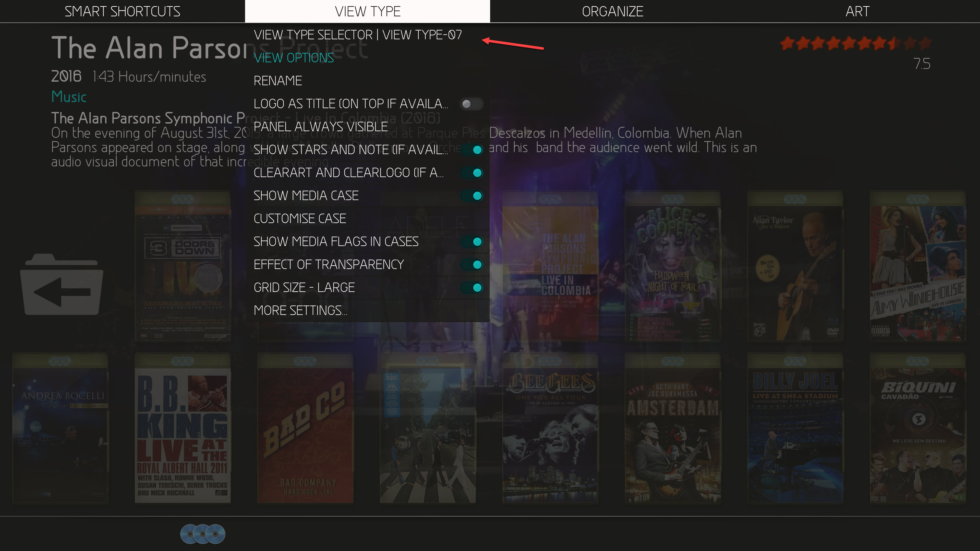The image size is (980, 551).
Task: Click disc badge on 3 Doors Down case
Action: [x=183, y=199]
